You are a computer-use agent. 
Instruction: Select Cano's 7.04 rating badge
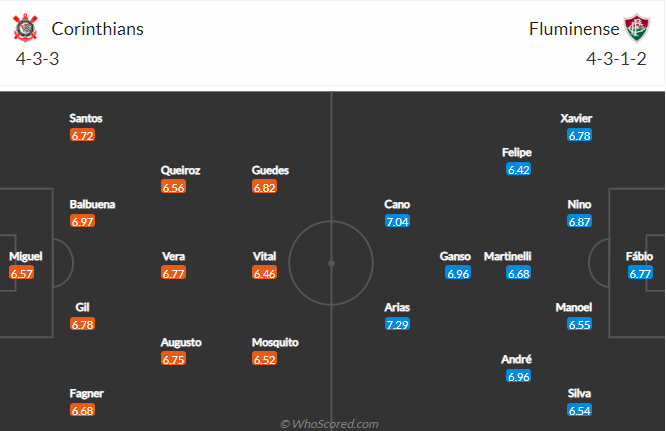[398, 221]
